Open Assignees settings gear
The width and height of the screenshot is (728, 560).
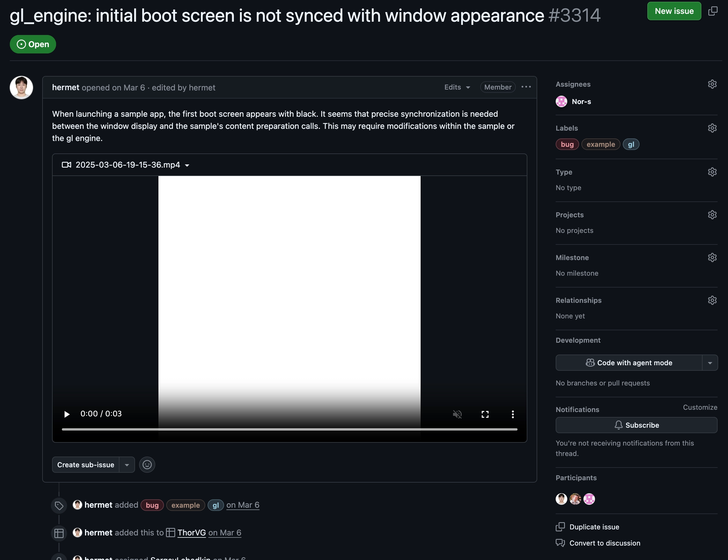click(x=712, y=84)
